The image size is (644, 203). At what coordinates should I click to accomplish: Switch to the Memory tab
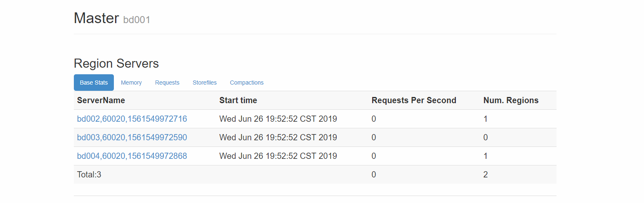(131, 83)
